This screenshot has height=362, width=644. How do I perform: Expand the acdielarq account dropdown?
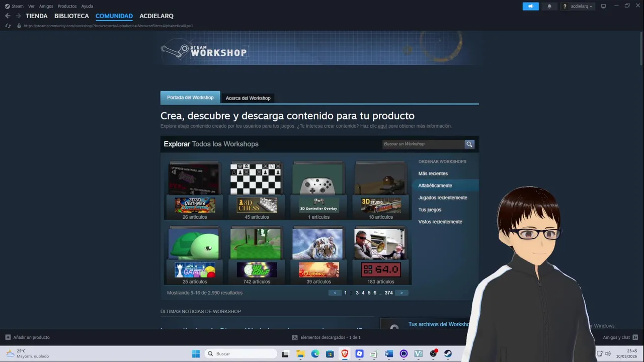582,6
